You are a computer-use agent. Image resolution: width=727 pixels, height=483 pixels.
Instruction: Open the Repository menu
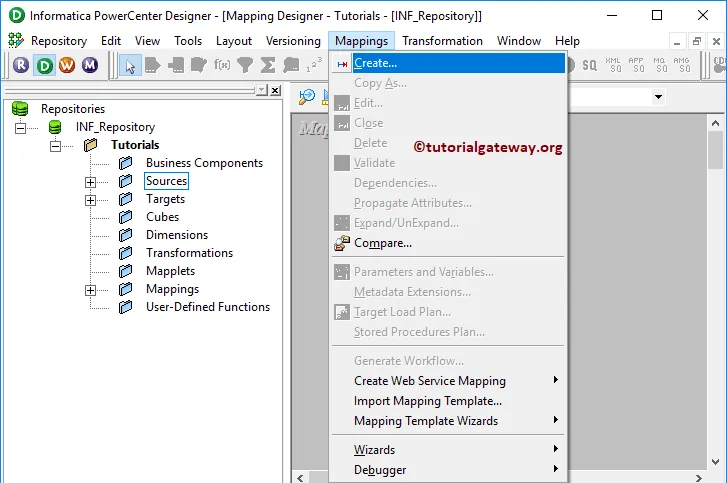pos(59,41)
